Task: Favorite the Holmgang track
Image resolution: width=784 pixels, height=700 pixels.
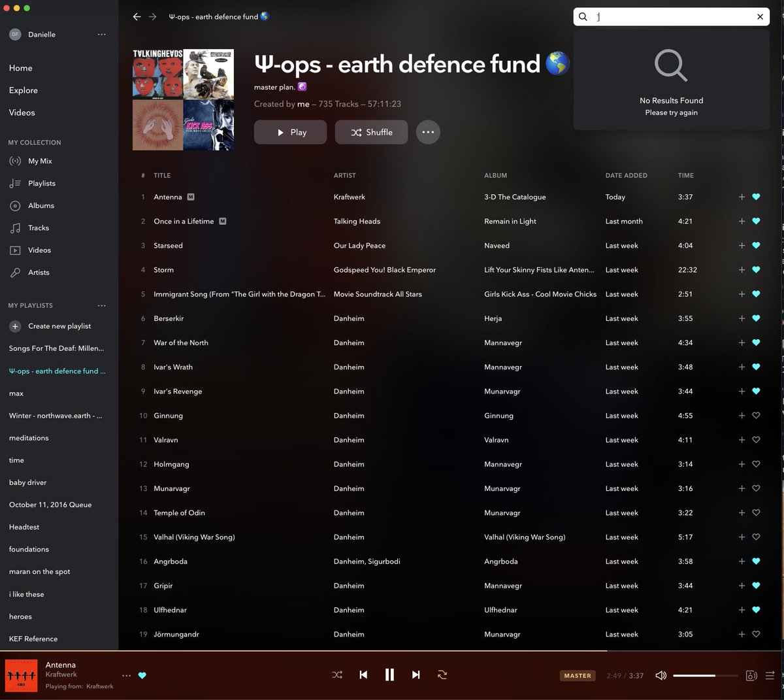Action: click(x=756, y=464)
